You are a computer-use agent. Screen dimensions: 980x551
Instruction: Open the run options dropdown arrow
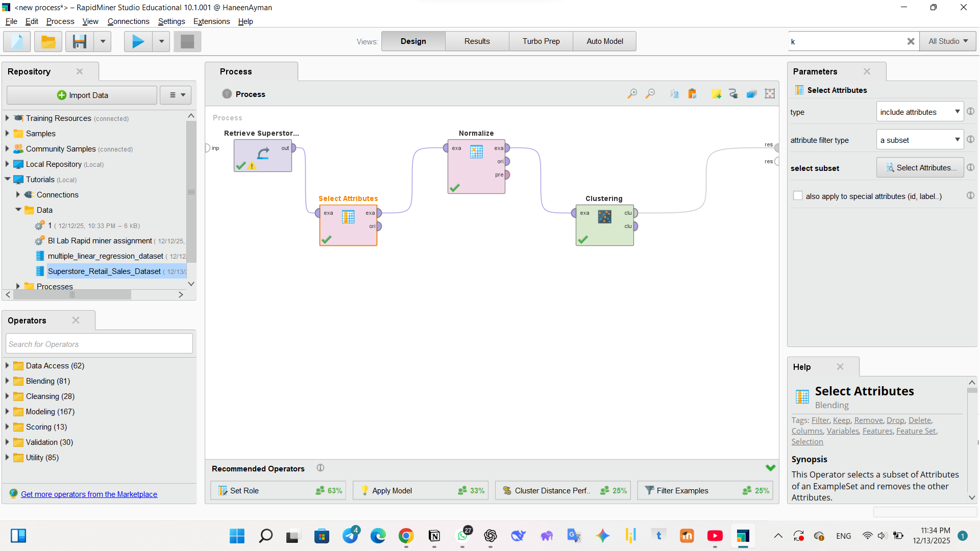pos(161,41)
